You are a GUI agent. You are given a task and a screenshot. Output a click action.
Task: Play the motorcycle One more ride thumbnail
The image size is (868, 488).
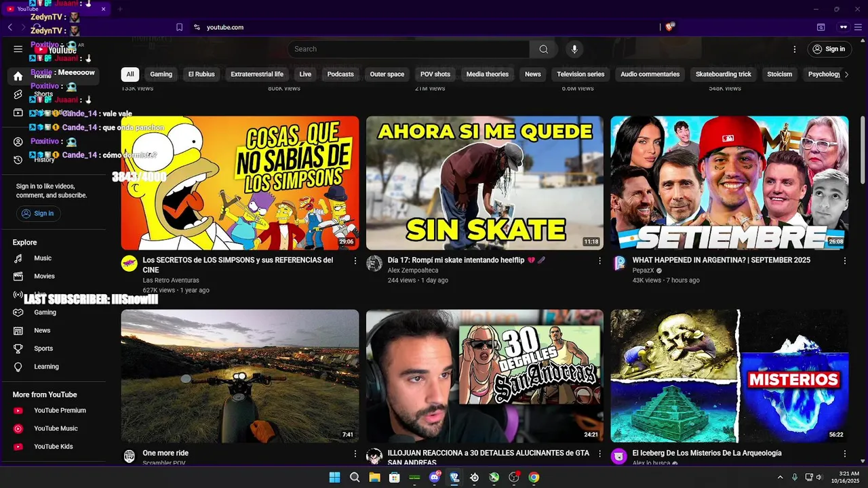[x=240, y=376]
